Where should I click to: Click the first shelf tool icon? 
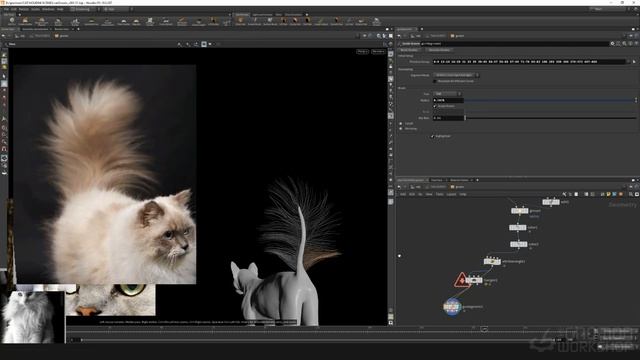pyautogui.click(x=12, y=20)
